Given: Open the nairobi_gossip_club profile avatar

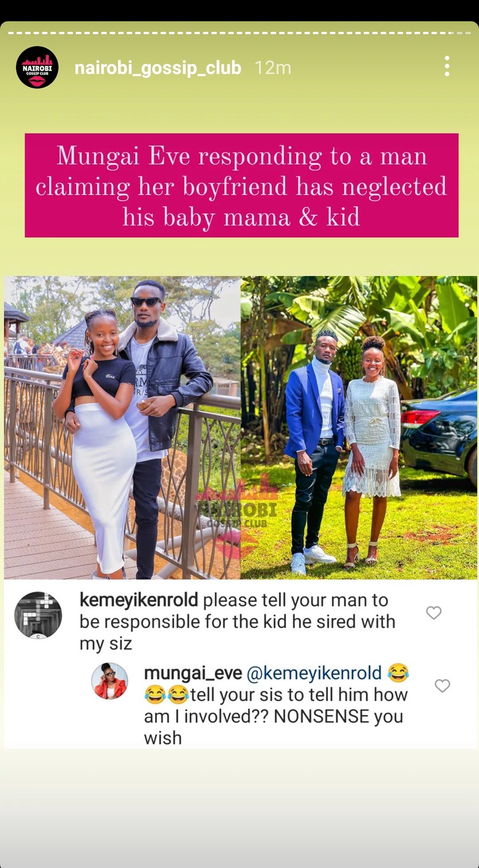Looking at the screenshot, I should click(37, 67).
